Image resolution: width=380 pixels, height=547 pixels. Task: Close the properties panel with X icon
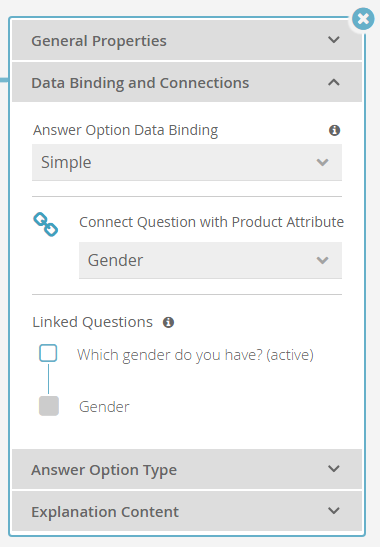363,19
